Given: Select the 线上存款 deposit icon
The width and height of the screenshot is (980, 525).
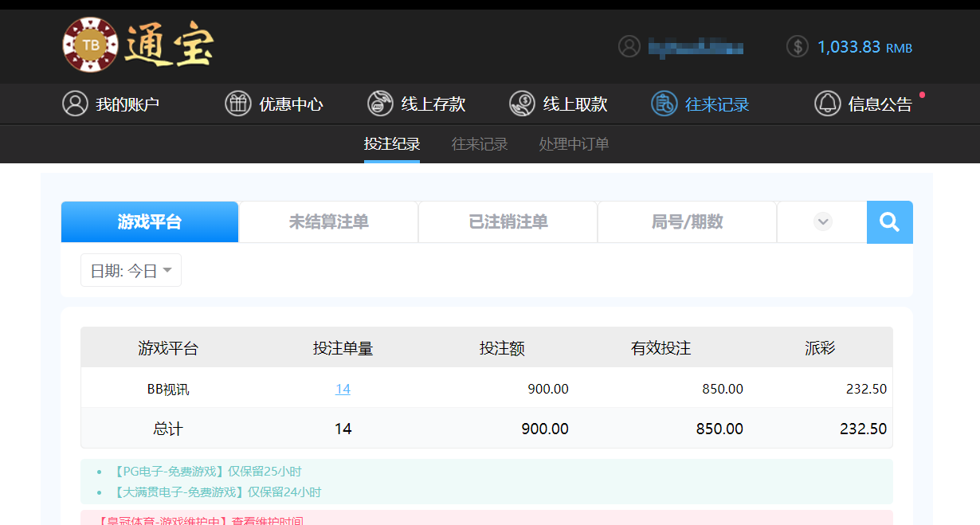Looking at the screenshot, I should point(380,104).
